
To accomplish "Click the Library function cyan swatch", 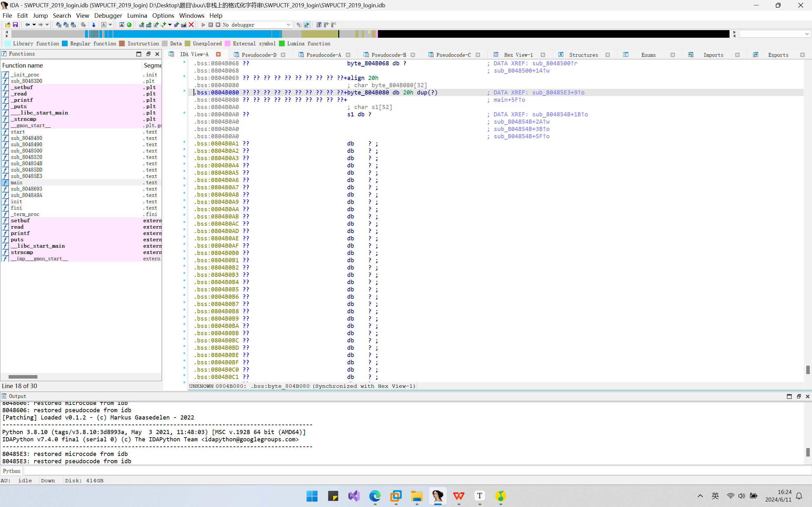I will click(7, 43).
